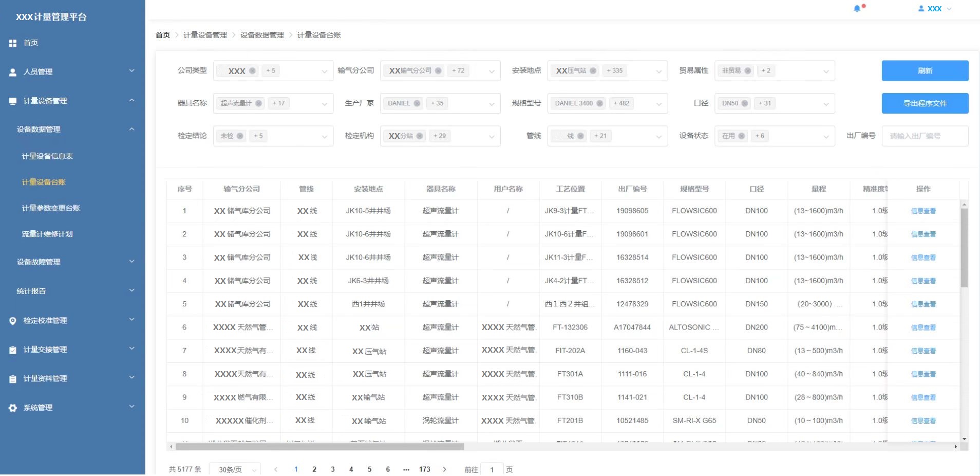Remove the 线 tag in 管线 filter

(x=580, y=136)
